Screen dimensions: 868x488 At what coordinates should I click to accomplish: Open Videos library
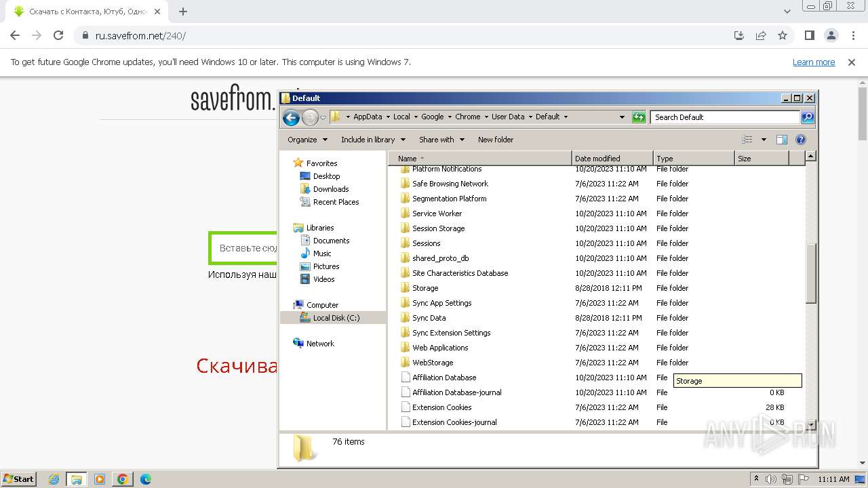tap(323, 279)
